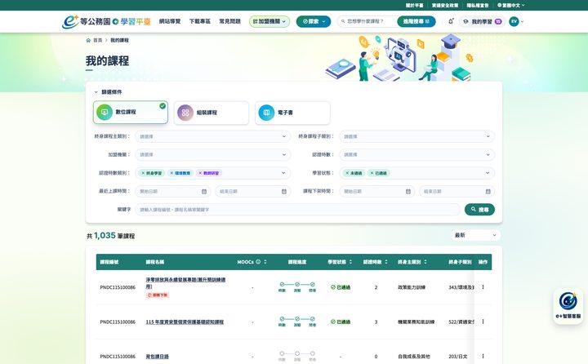Open the 探索 explore menu

314,21
